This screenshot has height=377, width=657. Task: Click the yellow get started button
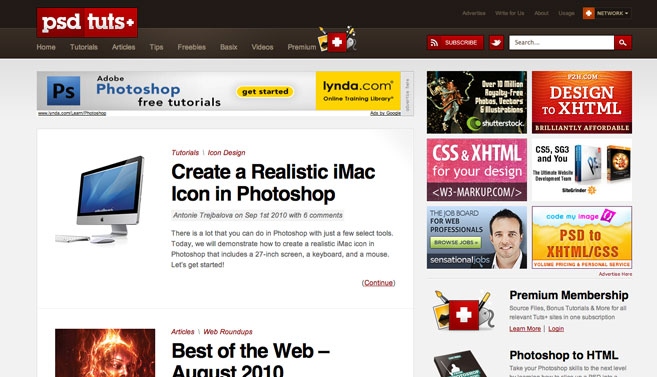click(x=265, y=92)
